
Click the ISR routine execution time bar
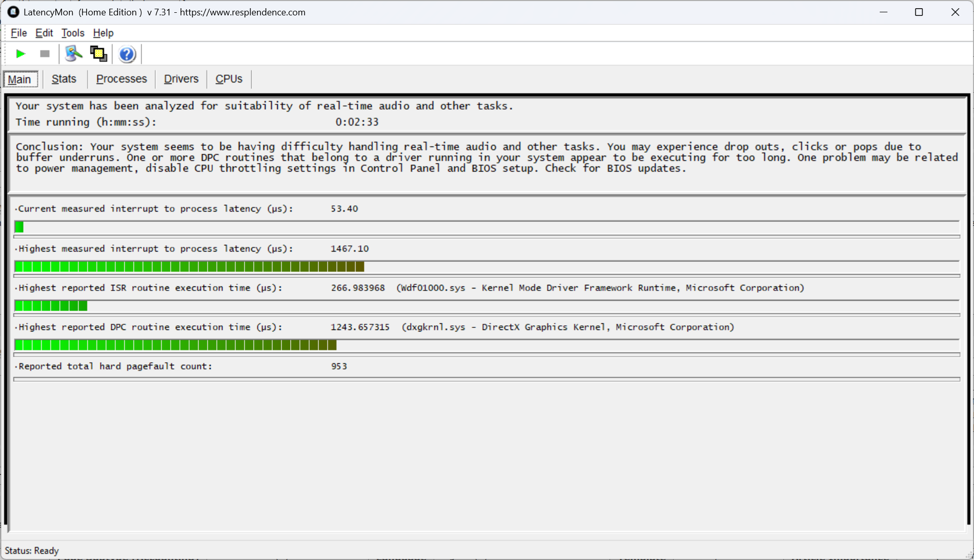click(x=486, y=306)
